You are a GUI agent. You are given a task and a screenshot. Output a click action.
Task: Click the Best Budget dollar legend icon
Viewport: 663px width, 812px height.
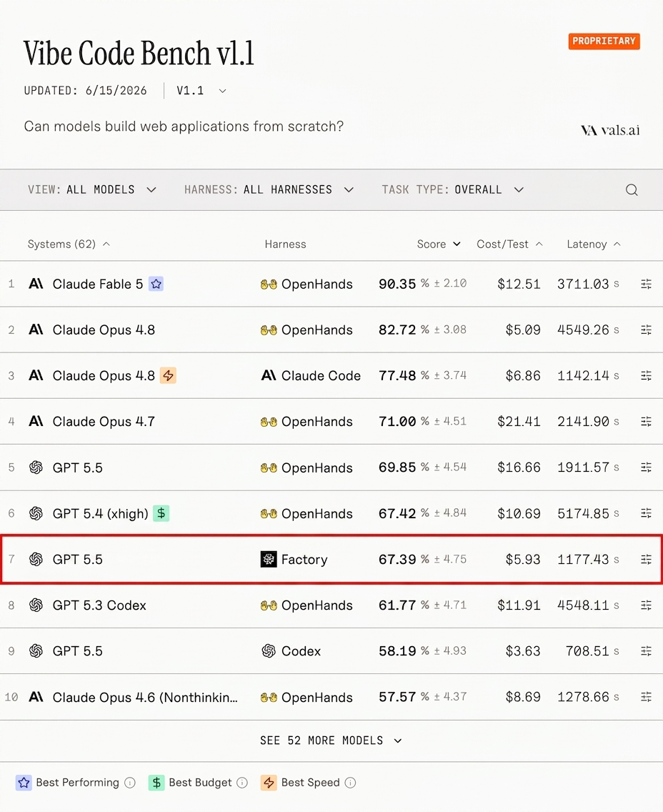coord(156,783)
